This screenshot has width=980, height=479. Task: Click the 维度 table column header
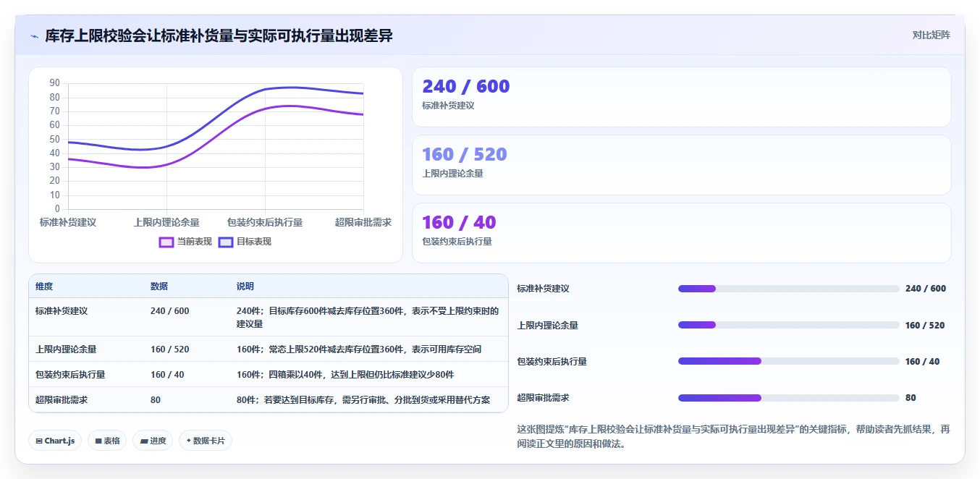point(44,287)
